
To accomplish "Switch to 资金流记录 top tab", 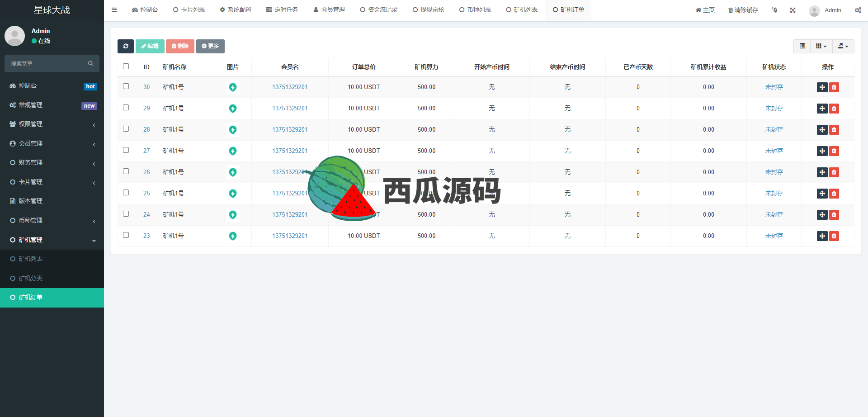I will tap(378, 10).
